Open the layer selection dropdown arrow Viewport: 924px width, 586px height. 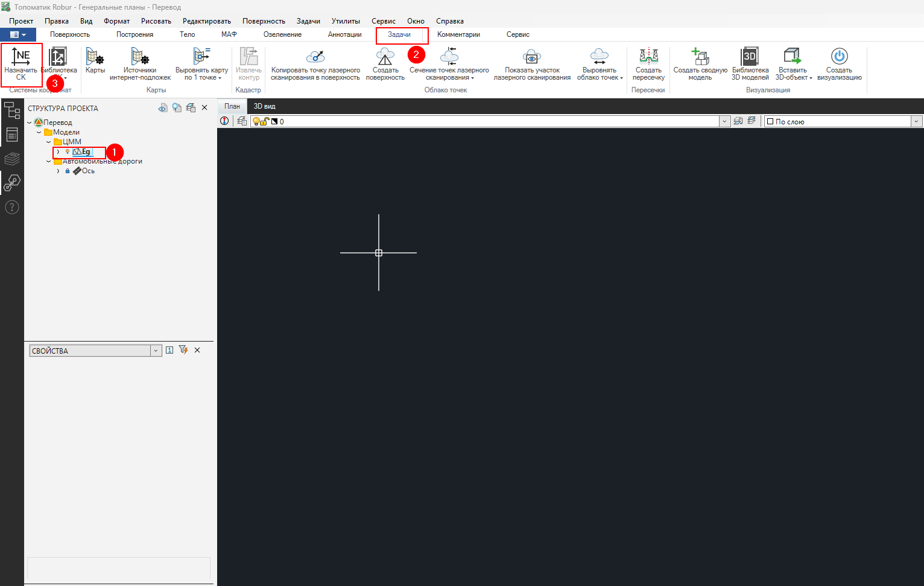click(x=724, y=121)
